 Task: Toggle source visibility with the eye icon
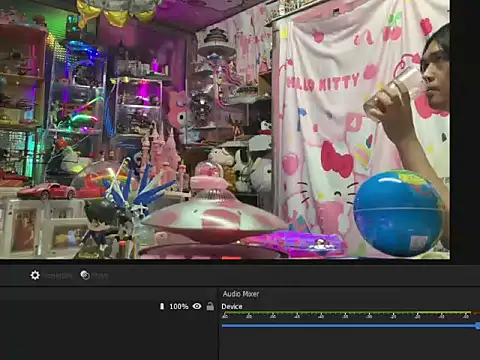[197, 306]
